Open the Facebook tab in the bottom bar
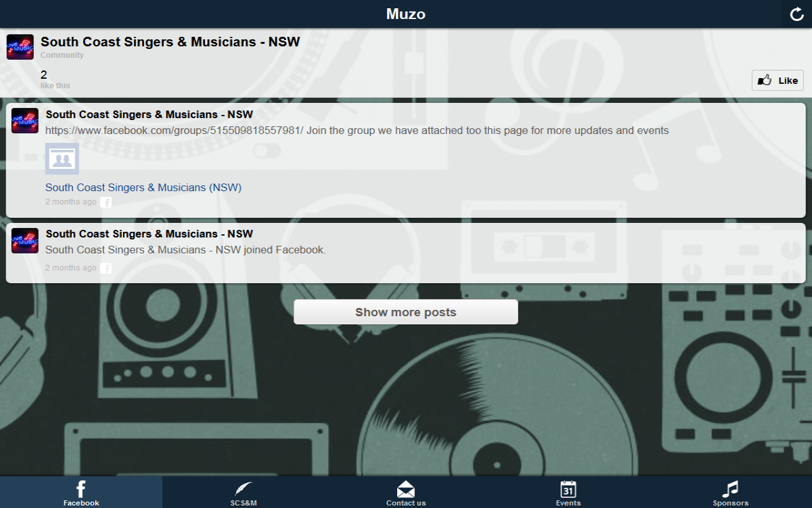 coord(81,492)
